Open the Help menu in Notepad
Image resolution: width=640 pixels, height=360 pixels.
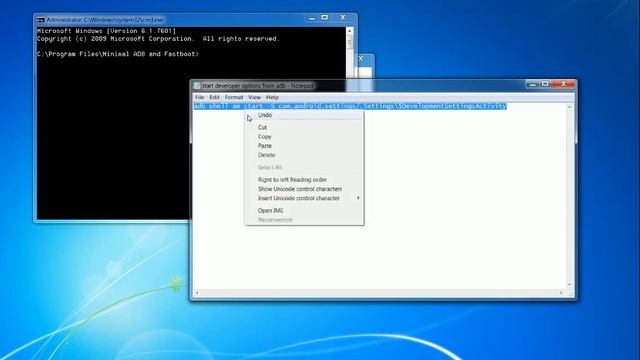272,97
